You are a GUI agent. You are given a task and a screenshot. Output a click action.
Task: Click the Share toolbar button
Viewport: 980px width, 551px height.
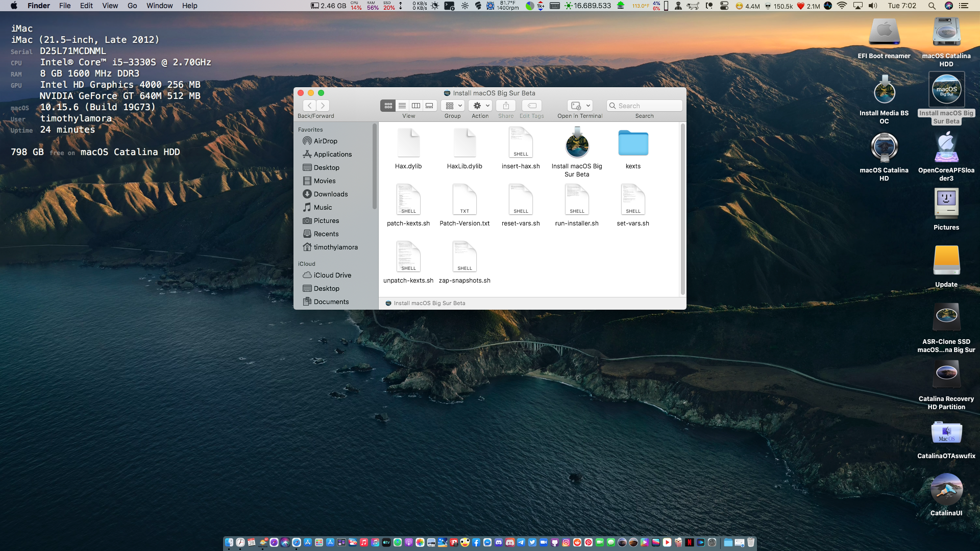tap(506, 106)
